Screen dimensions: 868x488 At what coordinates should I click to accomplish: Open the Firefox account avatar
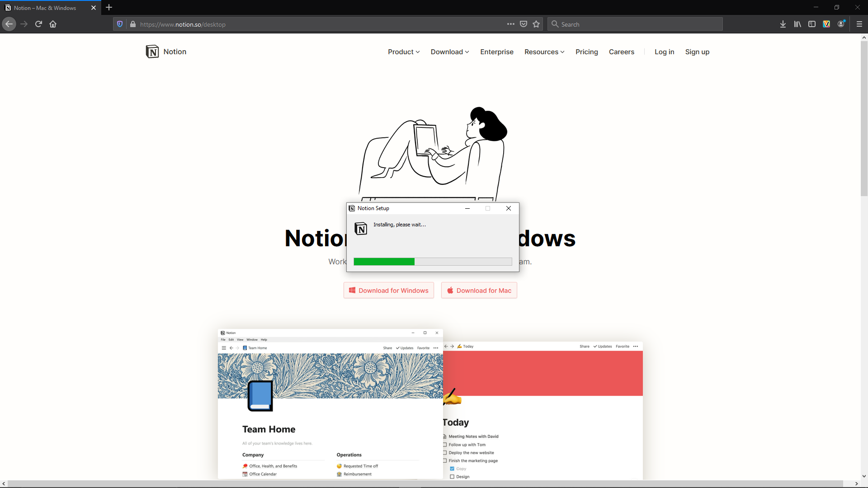coord(841,24)
